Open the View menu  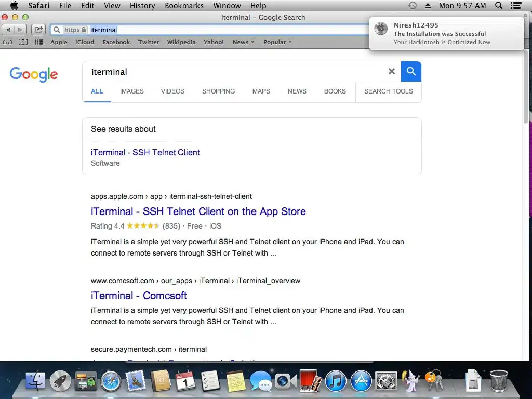click(x=112, y=6)
